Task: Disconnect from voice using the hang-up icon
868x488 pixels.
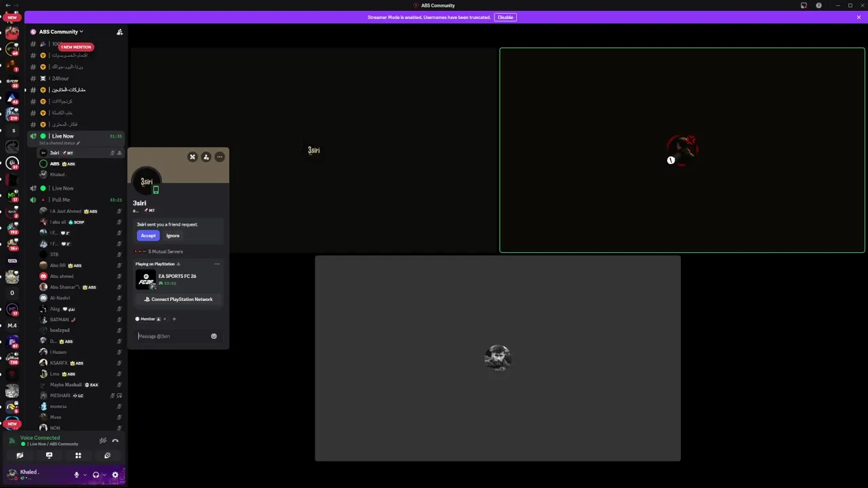Action: tap(115, 441)
